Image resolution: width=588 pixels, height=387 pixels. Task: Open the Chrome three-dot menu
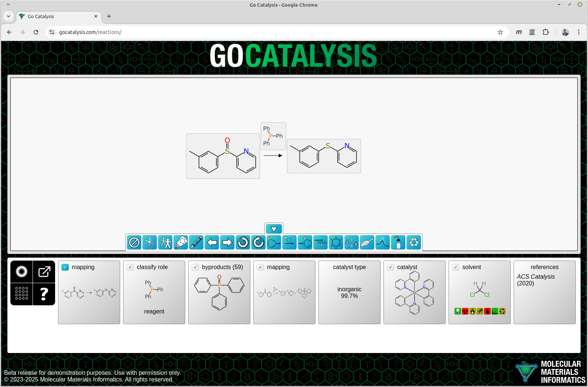[x=579, y=32]
